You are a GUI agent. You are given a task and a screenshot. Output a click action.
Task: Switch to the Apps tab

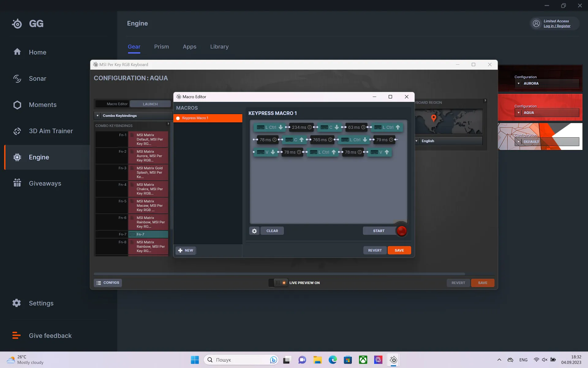[x=190, y=47]
